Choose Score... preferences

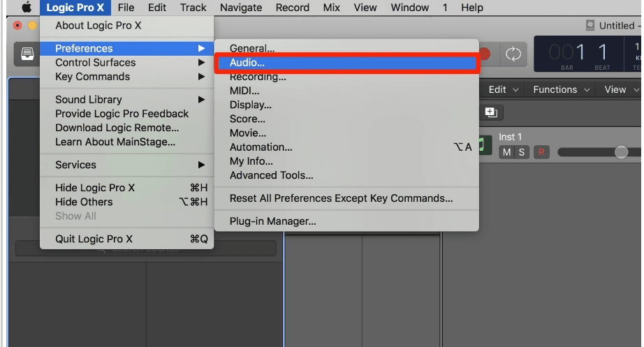[x=346, y=119]
